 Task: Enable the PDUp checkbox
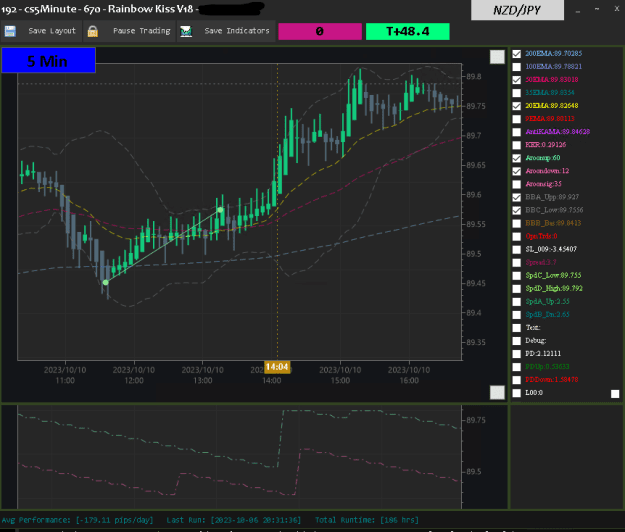517,367
